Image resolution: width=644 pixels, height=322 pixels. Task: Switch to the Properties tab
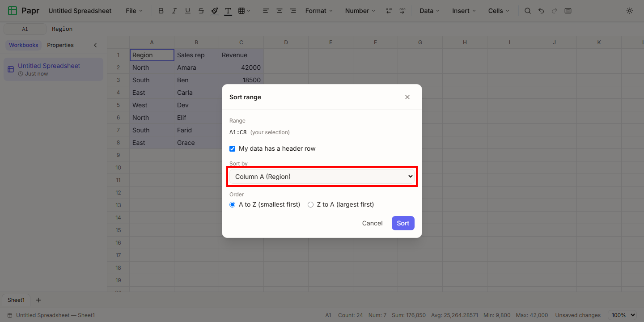point(60,45)
